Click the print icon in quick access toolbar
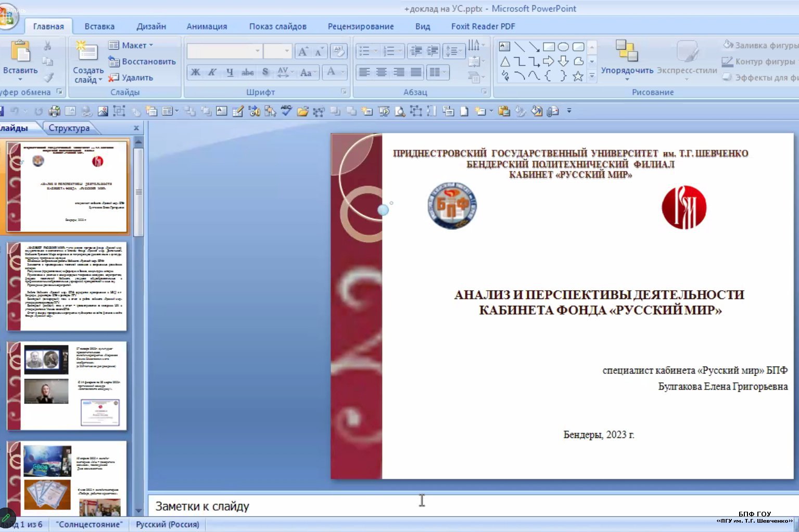The image size is (799, 532). [54, 111]
